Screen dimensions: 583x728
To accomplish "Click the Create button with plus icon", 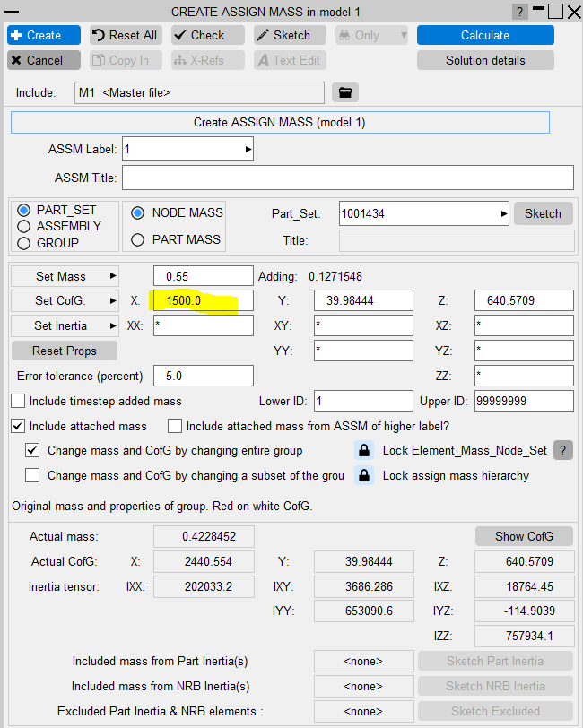I will (x=44, y=35).
